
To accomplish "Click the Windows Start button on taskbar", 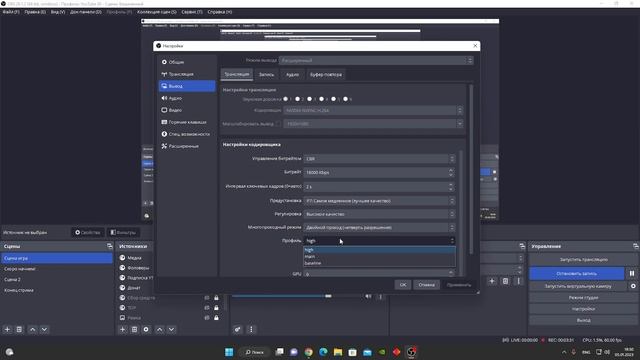I will coord(229,352).
